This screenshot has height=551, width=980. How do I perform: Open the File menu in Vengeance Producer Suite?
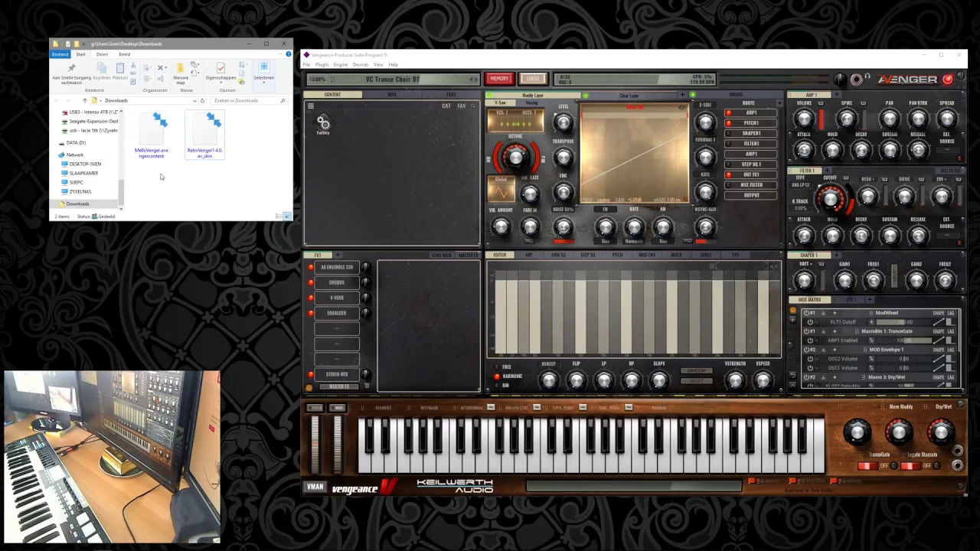point(306,64)
